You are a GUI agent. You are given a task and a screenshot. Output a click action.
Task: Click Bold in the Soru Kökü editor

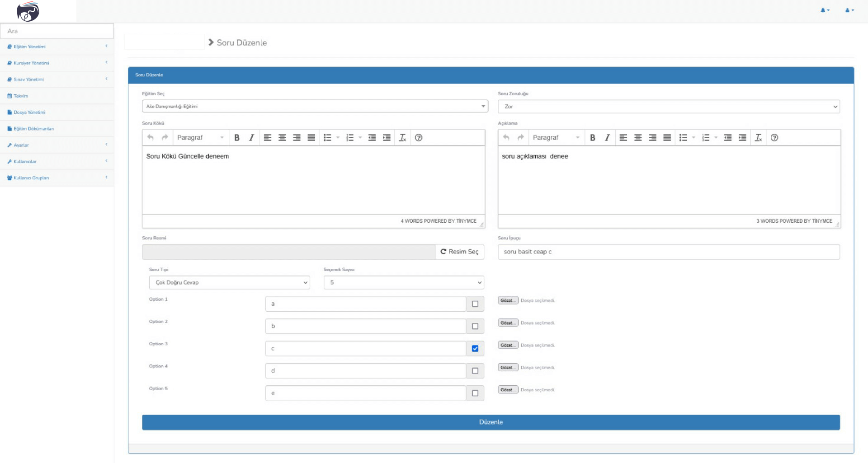point(236,138)
